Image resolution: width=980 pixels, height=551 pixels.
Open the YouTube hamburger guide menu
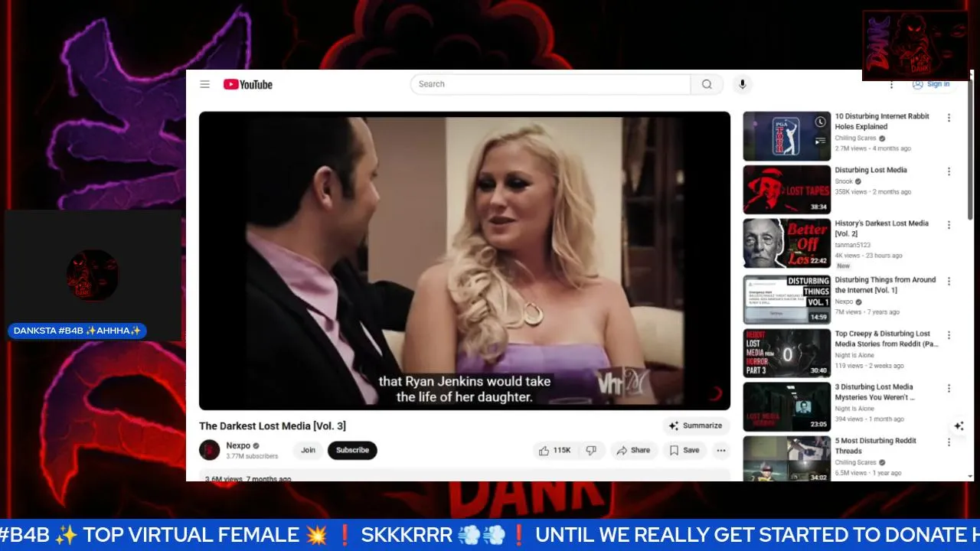pos(205,84)
